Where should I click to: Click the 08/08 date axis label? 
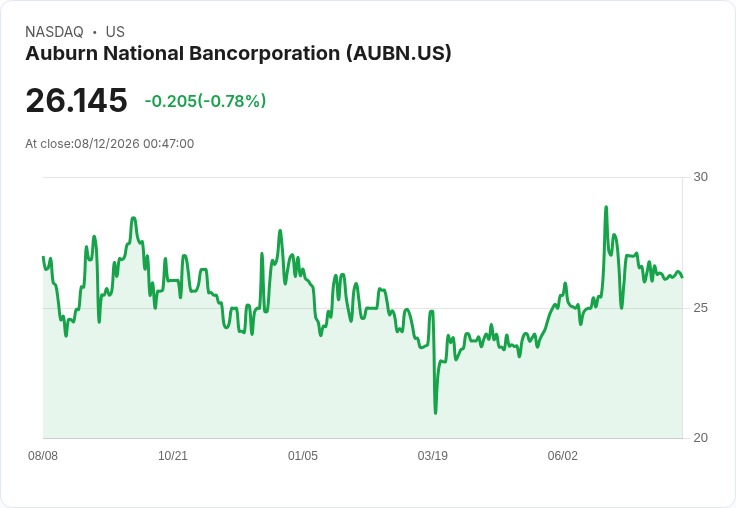click(43, 456)
